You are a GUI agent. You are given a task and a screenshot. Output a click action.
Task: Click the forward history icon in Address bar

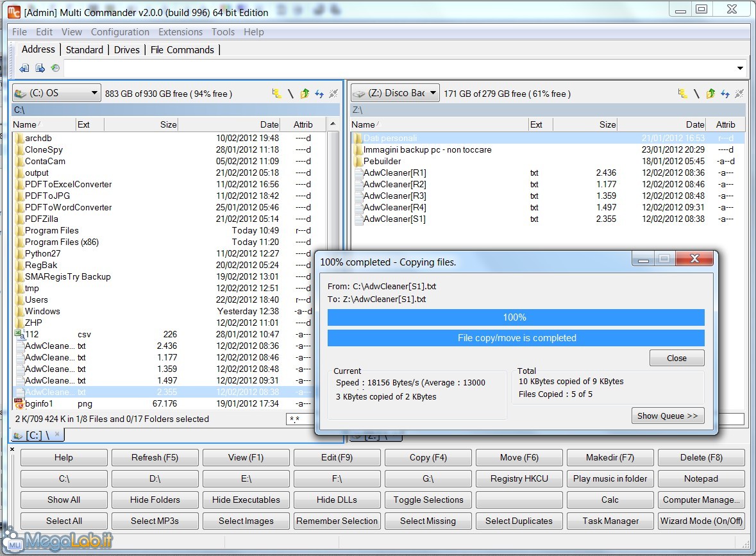coord(40,69)
